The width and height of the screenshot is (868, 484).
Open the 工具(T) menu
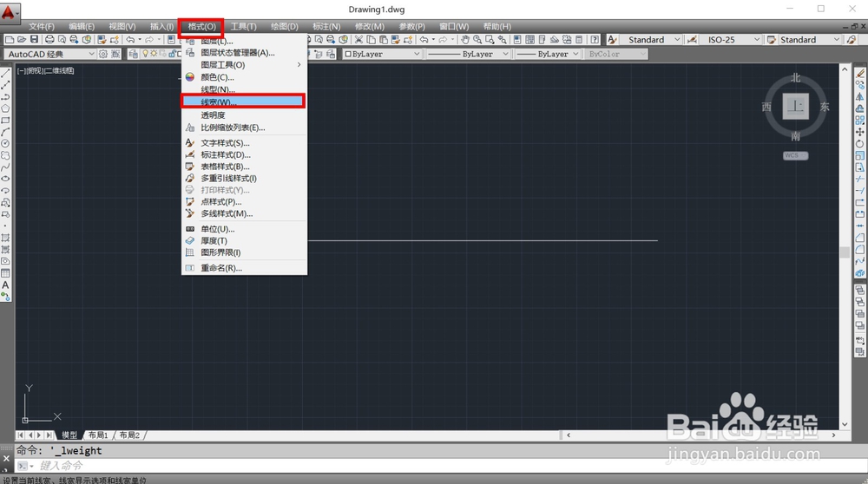(244, 27)
